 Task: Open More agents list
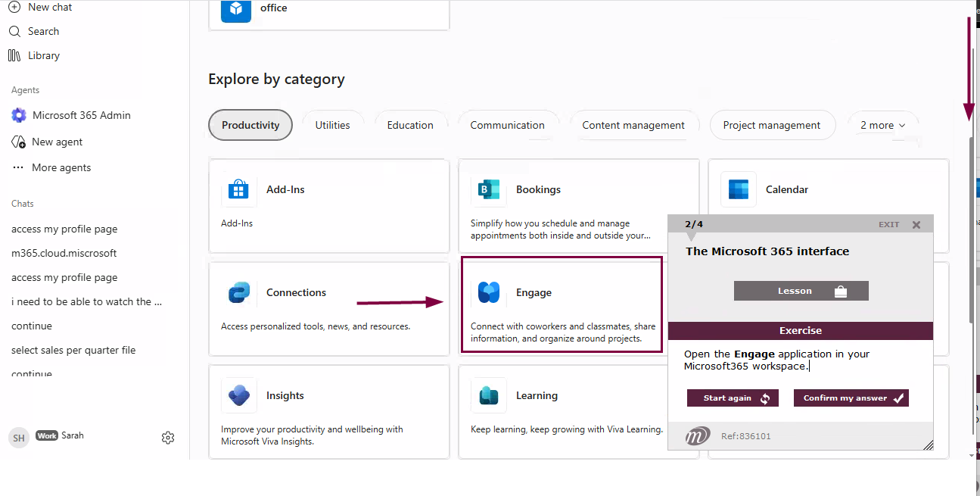pos(61,167)
